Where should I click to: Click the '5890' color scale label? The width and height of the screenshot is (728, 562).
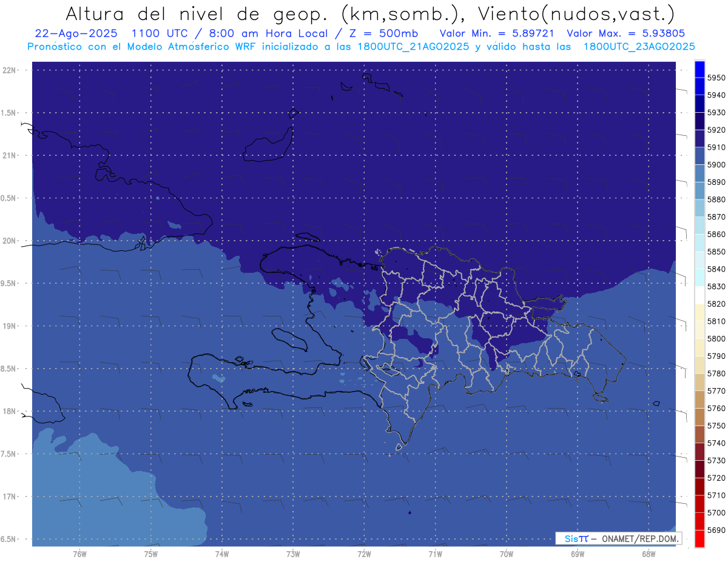click(x=716, y=182)
